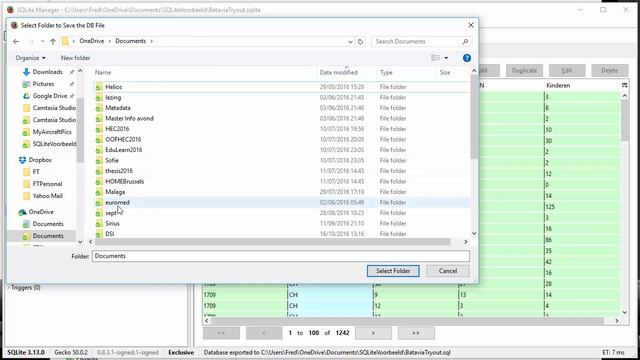Sort by Date modified column header
Image resolution: width=640 pixels, height=360 pixels.
(338, 72)
